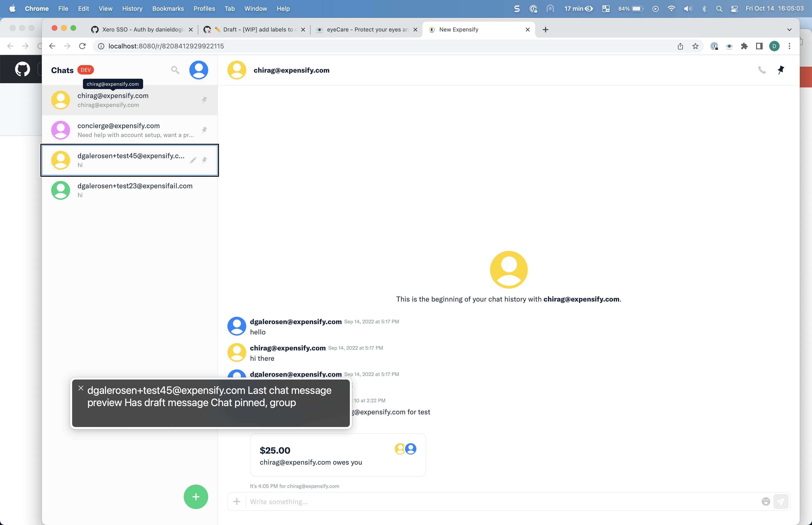Screen dimensions: 812x525
Task: Open the attachment plus icon in composer
Action: pyautogui.click(x=236, y=501)
